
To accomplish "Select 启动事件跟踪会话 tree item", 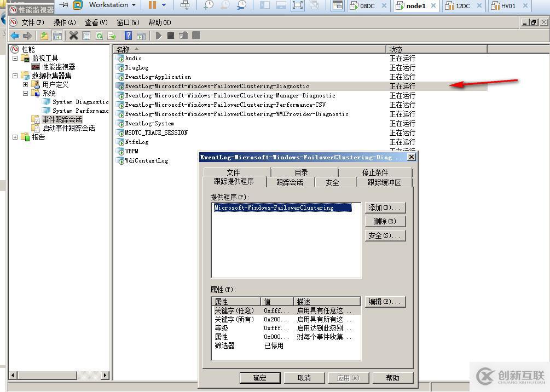I will 68,129.
